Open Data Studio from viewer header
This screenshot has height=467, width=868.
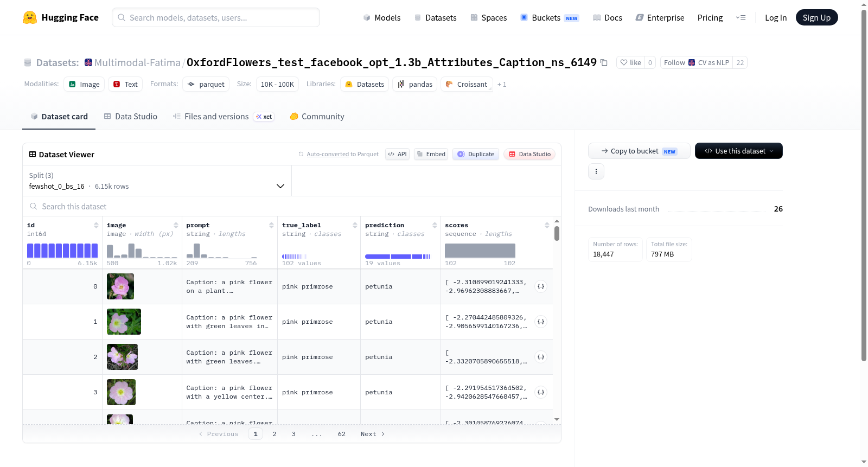(529, 154)
